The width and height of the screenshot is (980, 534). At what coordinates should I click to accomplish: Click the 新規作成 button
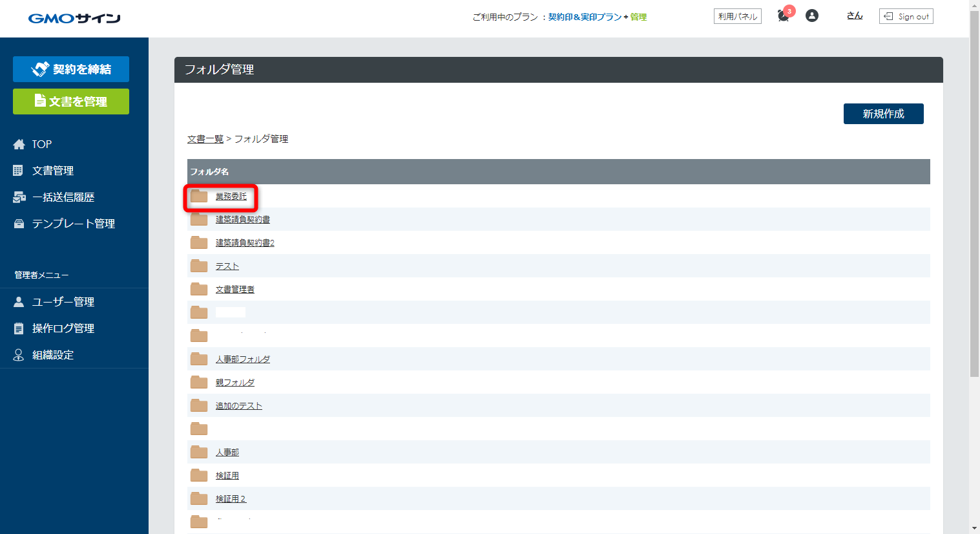(x=883, y=114)
